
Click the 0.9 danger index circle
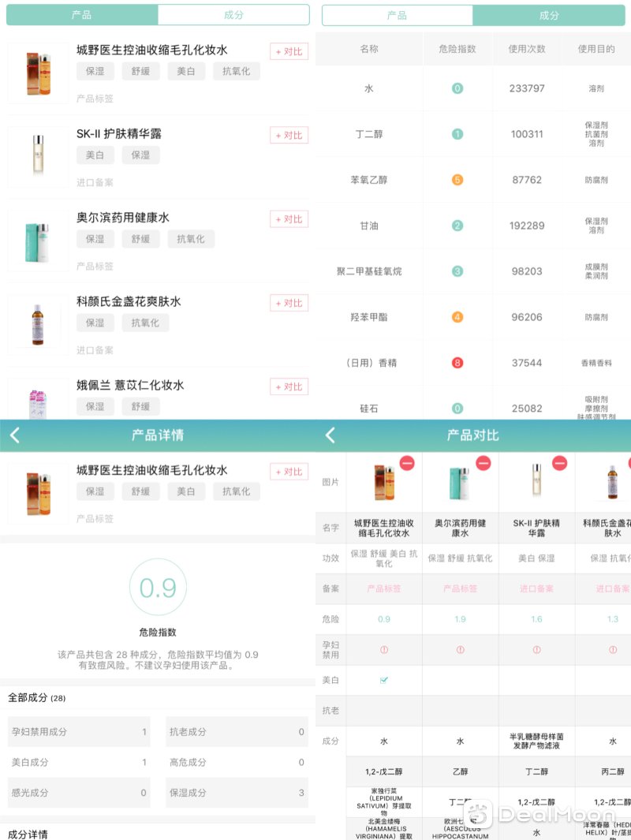pos(158,588)
